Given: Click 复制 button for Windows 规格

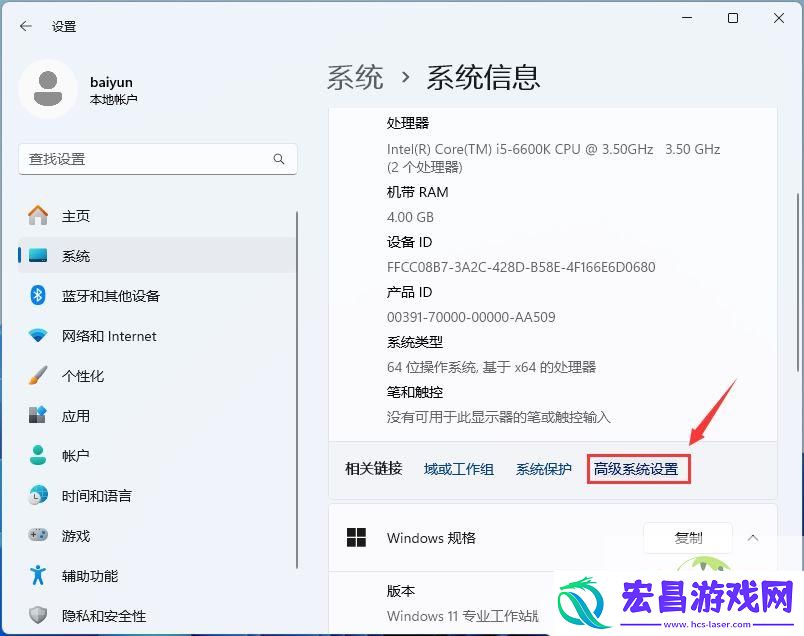Looking at the screenshot, I should click(x=688, y=538).
